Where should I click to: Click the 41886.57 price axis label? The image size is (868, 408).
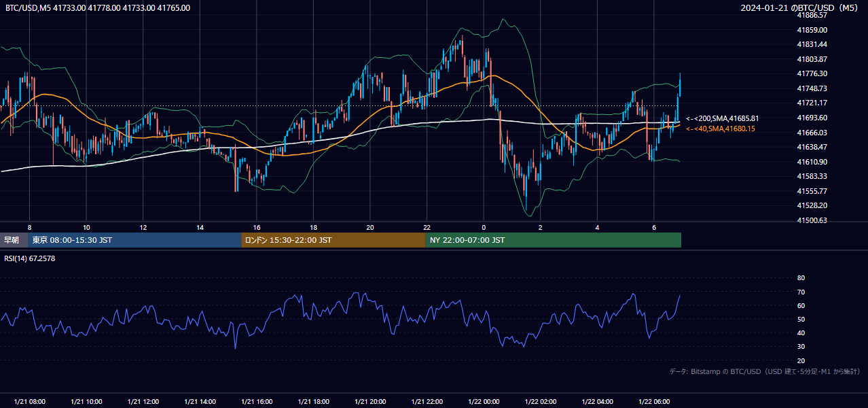pyautogui.click(x=812, y=15)
